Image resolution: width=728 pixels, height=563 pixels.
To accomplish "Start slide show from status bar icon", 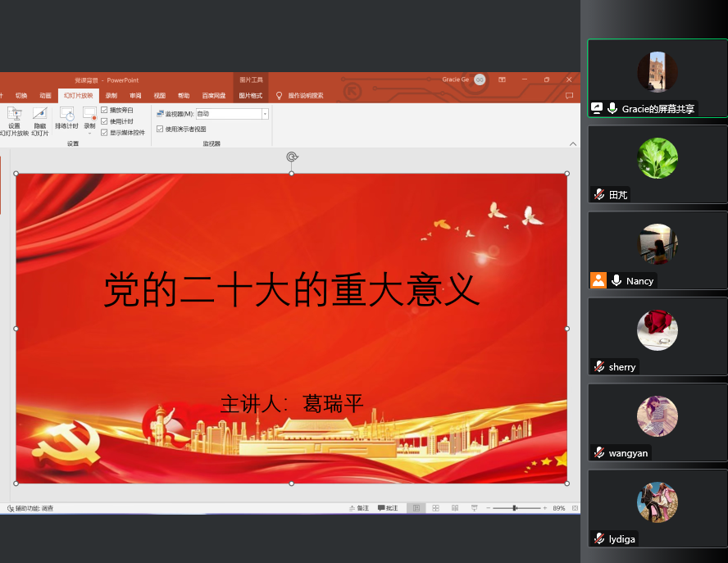I will pyautogui.click(x=475, y=508).
